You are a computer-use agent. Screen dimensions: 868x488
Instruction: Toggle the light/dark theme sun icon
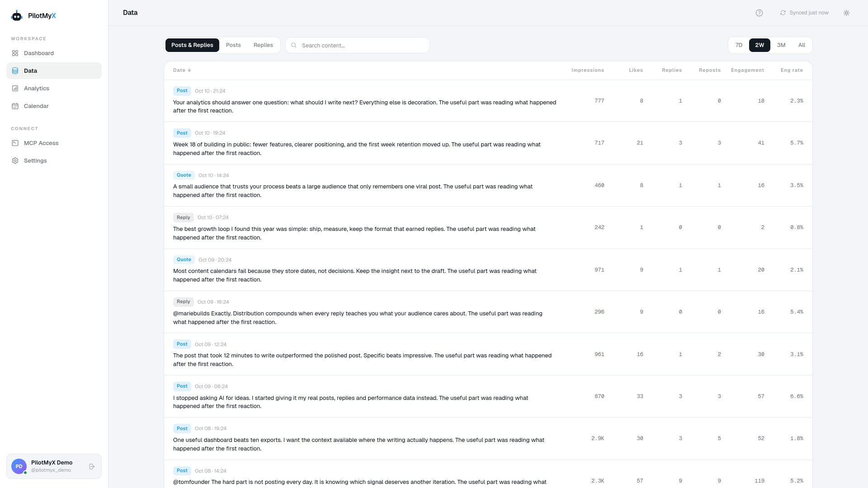pyautogui.click(x=846, y=13)
